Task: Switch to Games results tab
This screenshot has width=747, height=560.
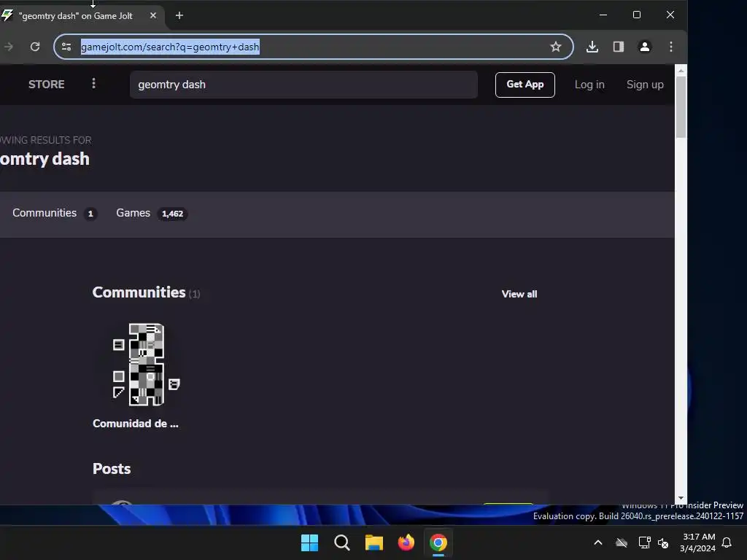Action: 152,214
